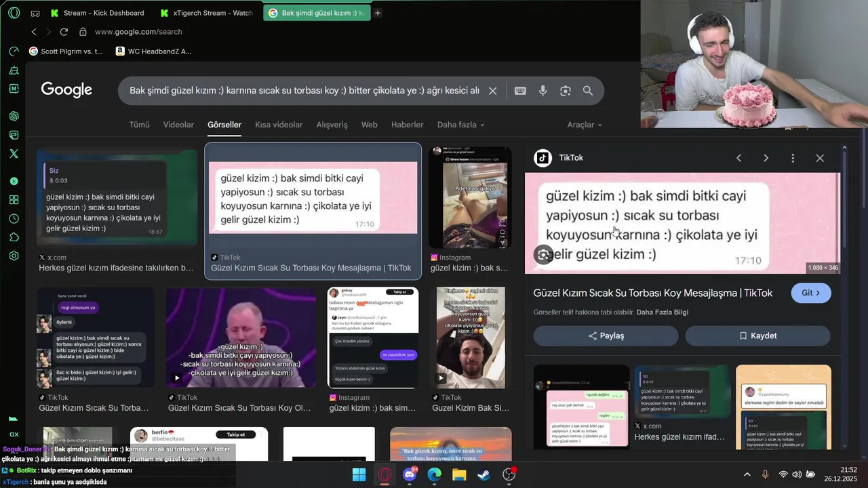Click the Git button
This screenshot has width=868, height=488.
[811, 293]
